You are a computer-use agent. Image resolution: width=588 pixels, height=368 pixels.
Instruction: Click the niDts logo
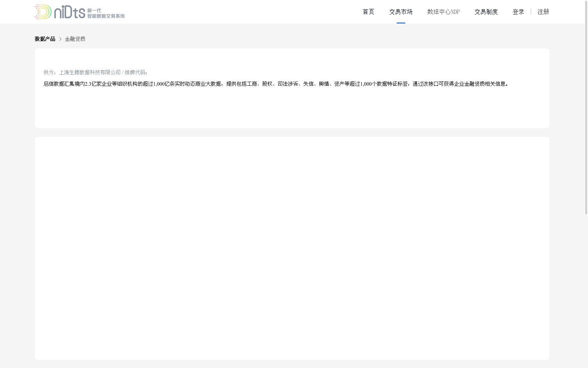(80, 12)
